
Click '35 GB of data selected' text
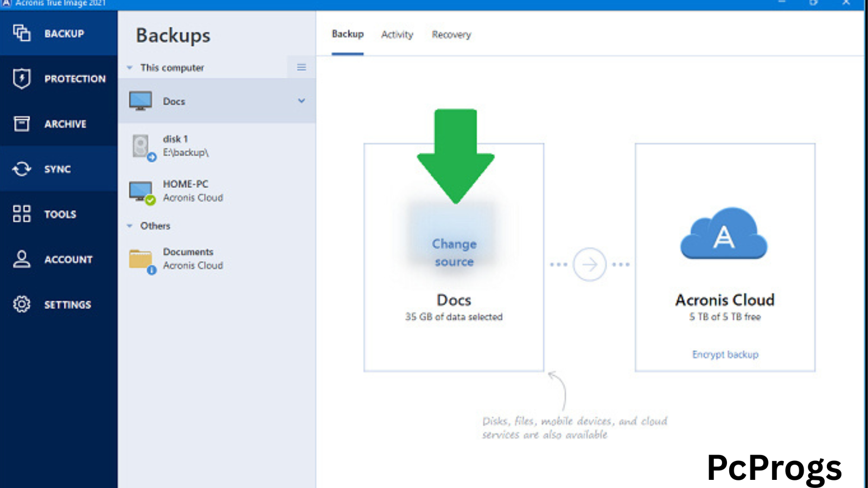pos(454,317)
